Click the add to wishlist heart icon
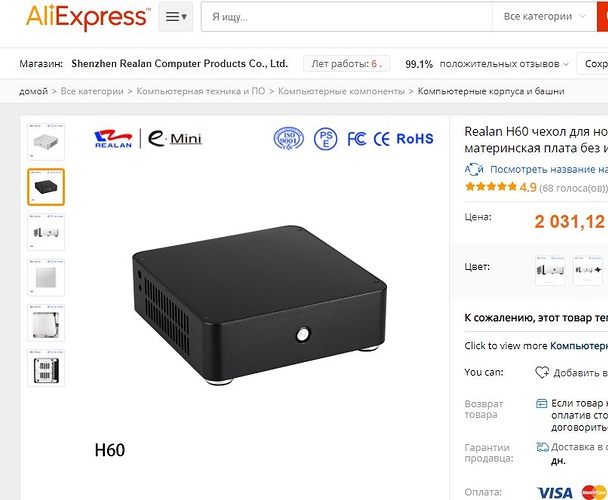Viewport: 608px width, 500px height. 542,372
